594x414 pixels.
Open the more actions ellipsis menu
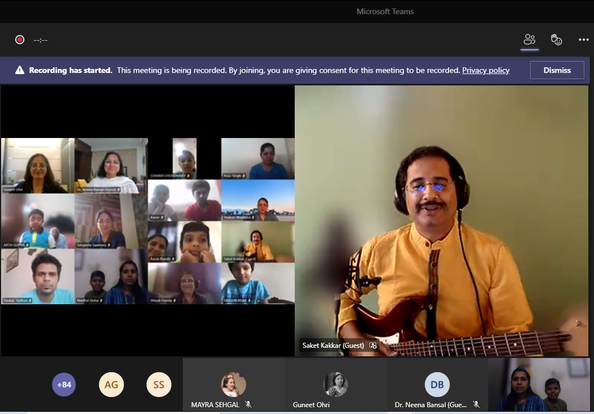tap(583, 39)
